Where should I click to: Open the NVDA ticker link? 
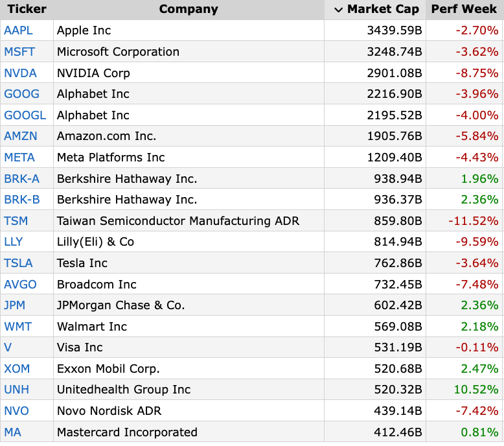pyautogui.click(x=20, y=73)
